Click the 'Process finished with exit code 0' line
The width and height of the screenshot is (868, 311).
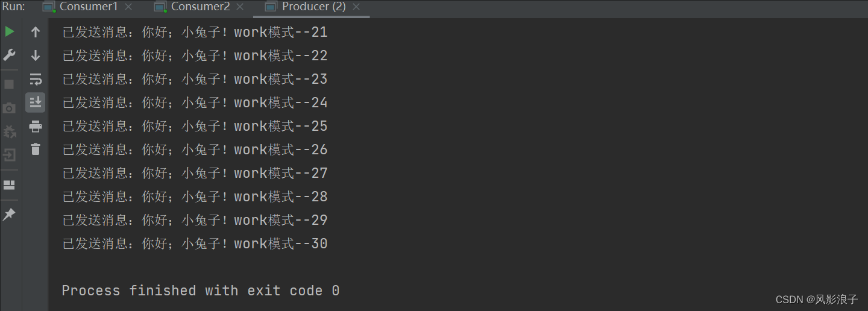[x=201, y=291]
